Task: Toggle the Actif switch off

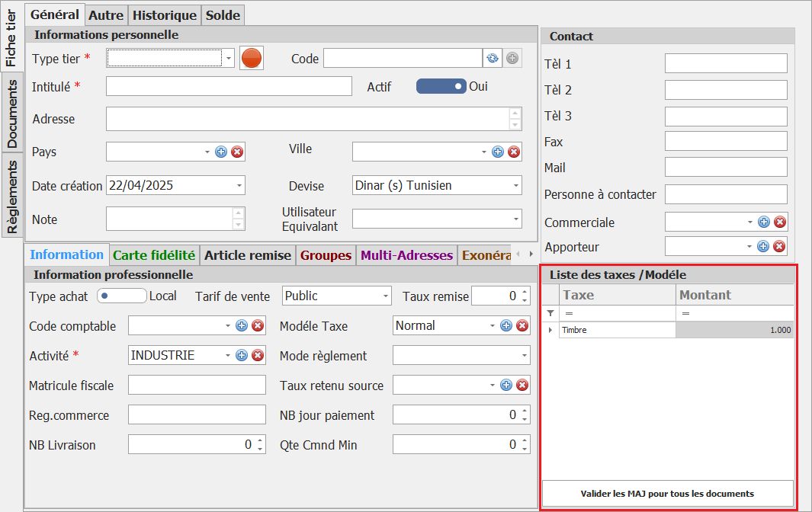Action: (441, 87)
